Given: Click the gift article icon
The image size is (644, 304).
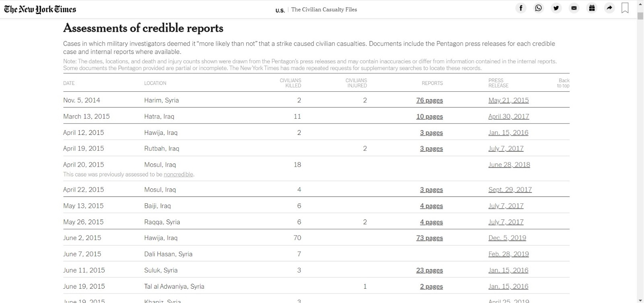Looking at the screenshot, I should tap(592, 8).
